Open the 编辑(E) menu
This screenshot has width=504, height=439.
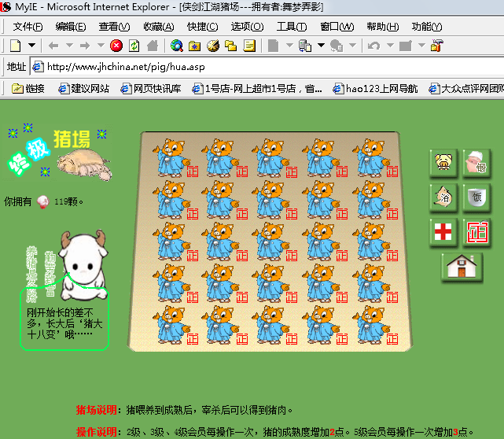point(71,27)
